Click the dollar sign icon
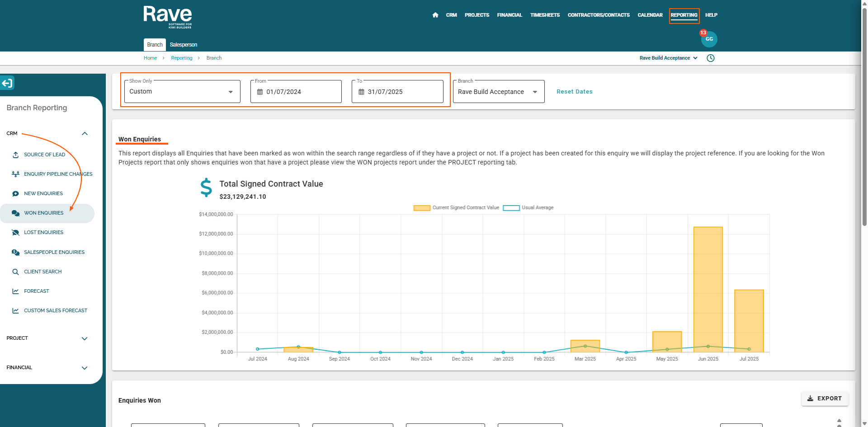 (206, 187)
